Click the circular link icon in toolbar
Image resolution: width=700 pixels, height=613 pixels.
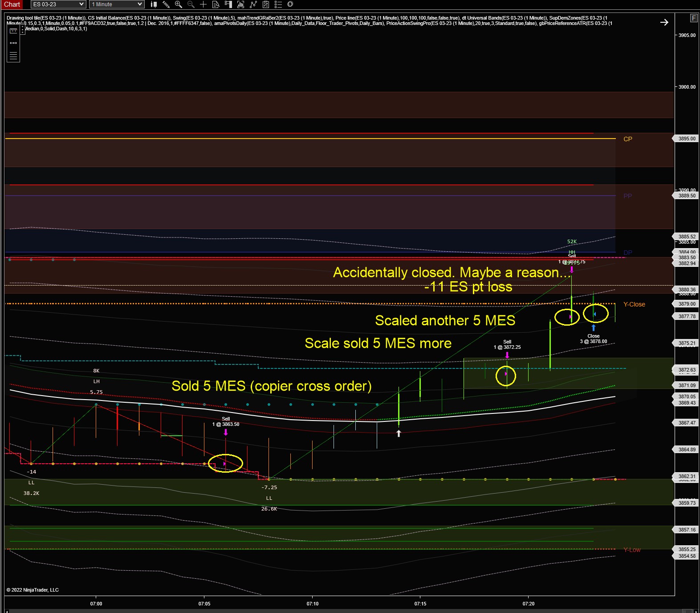point(290,4)
